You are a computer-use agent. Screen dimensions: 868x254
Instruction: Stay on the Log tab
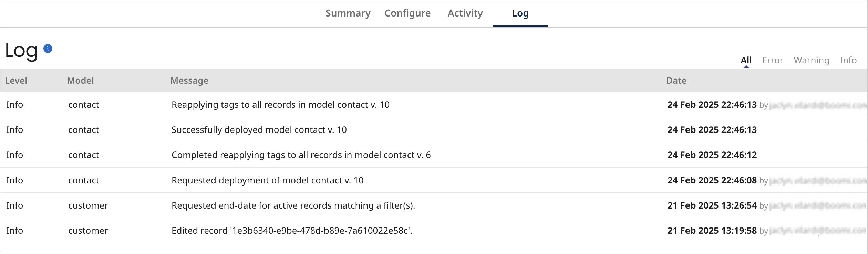[x=520, y=13]
